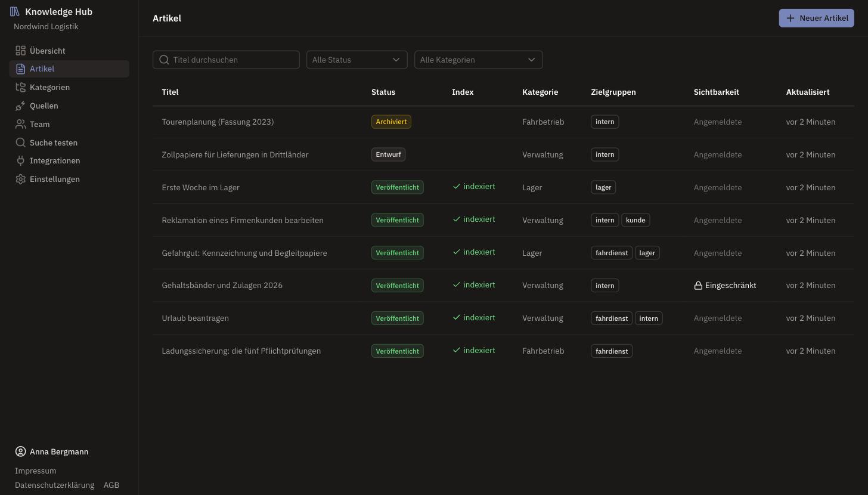Open the Datenschutzerklärung link
Screen dimensions: 868x495
pyautogui.click(x=54, y=485)
